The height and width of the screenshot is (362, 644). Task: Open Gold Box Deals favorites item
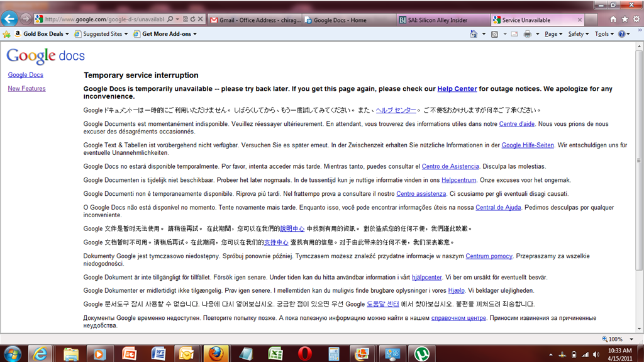(x=42, y=34)
